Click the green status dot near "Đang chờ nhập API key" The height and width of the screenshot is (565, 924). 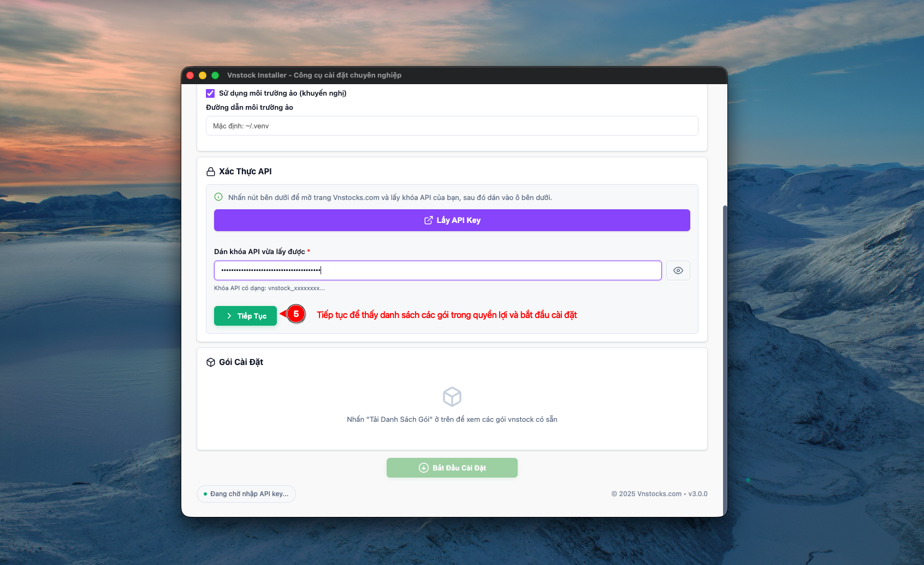[205, 493]
